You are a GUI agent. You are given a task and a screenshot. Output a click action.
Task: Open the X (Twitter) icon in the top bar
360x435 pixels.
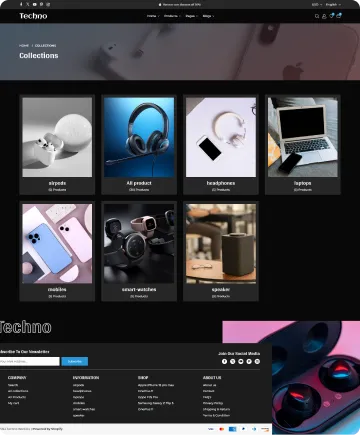tap(28, 4)
